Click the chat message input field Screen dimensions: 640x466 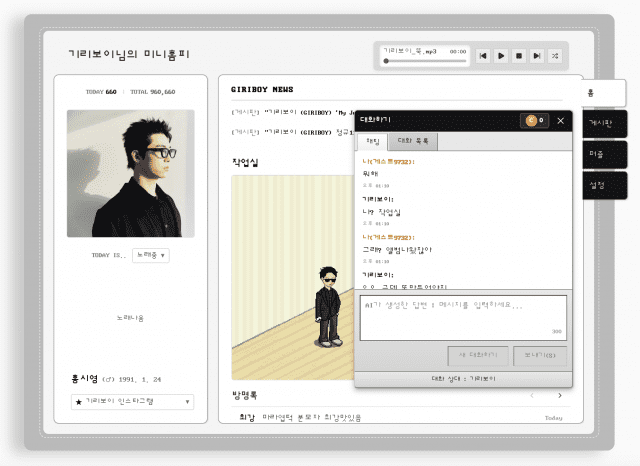[462, 316]
